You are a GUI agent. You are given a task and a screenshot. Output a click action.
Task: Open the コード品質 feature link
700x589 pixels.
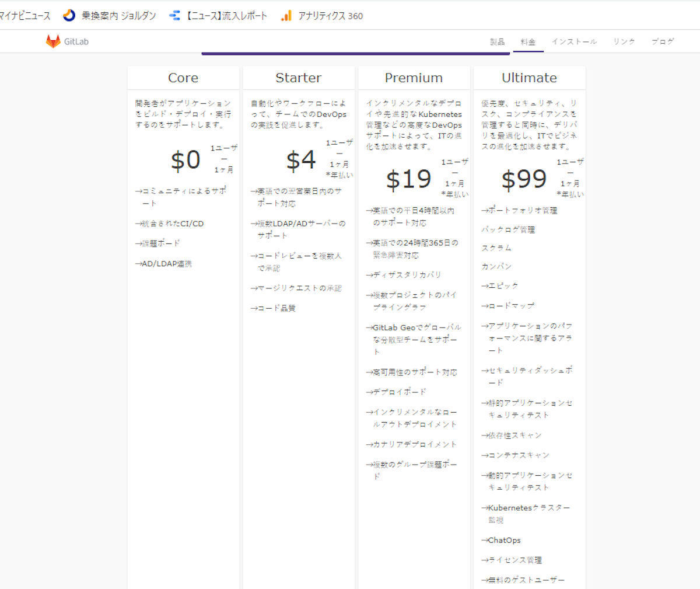point(273,308)
